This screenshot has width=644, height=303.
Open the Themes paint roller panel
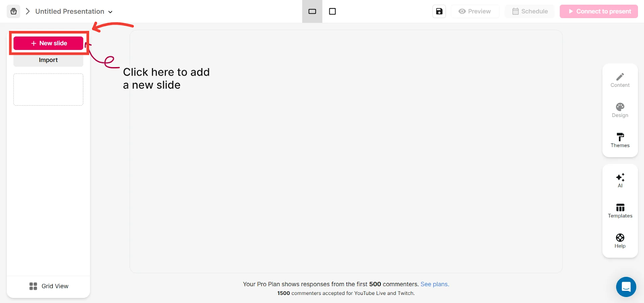click(620, 140)
